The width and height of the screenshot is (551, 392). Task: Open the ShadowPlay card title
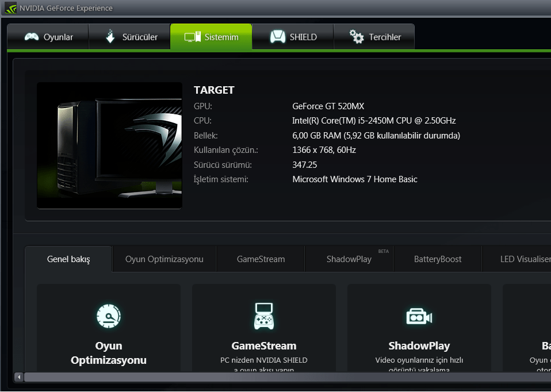419,346
